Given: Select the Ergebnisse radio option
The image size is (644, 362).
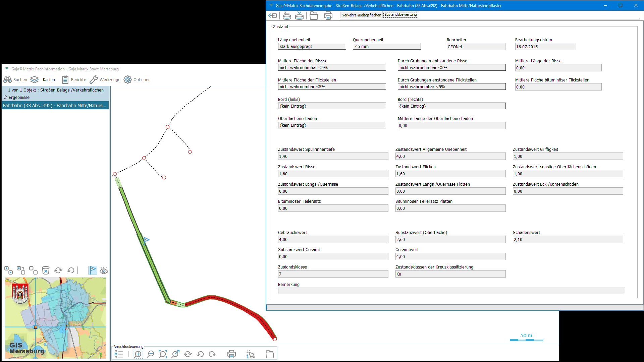Looking at the screenshot, I should point(5,97).
